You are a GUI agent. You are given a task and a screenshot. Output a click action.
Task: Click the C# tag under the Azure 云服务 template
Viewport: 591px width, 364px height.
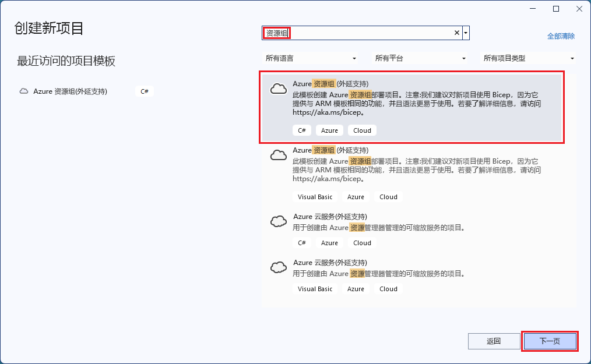point(301,242)
